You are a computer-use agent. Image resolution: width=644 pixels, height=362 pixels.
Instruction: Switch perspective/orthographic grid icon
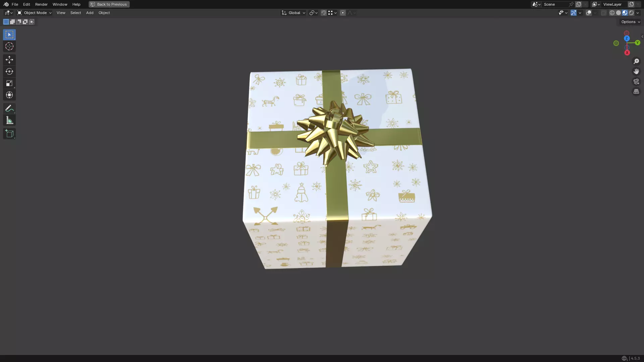tap(636, 92)
